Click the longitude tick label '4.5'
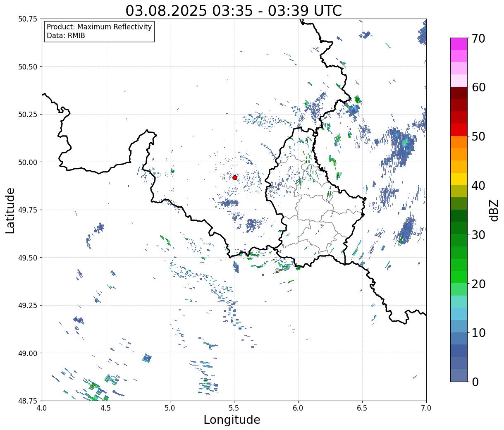The width and height of the screenshot is (504, 430). pos(106,408)
